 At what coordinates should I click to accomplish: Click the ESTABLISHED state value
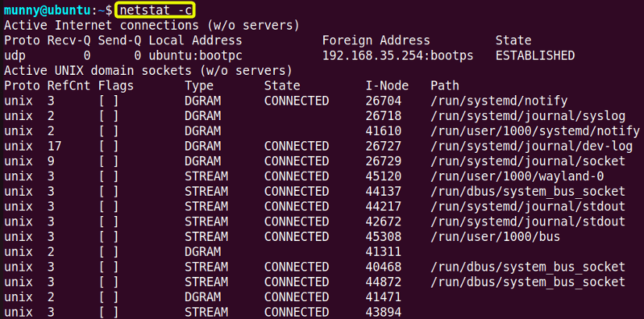pos(535,55)
